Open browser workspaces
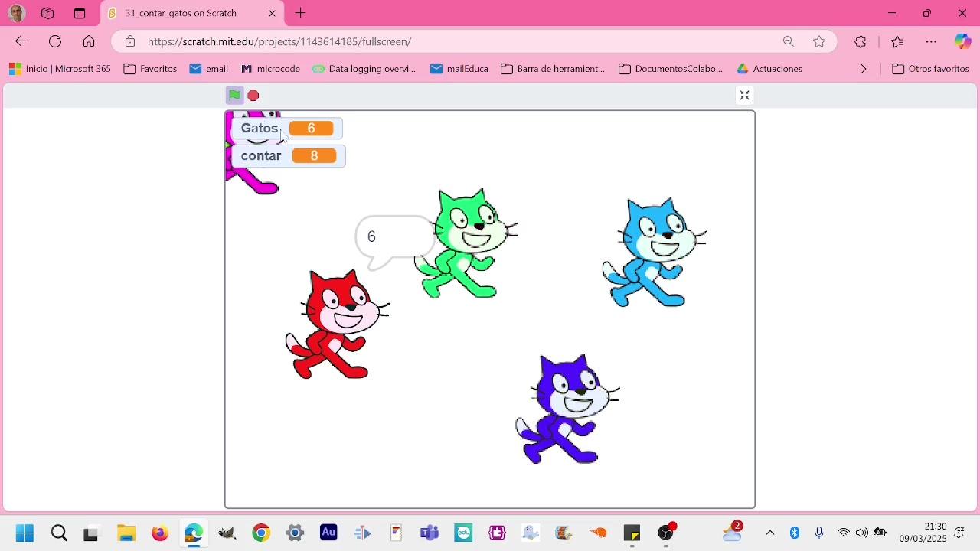Viewport: 980px width, 551px height. [x=47, y=13]
